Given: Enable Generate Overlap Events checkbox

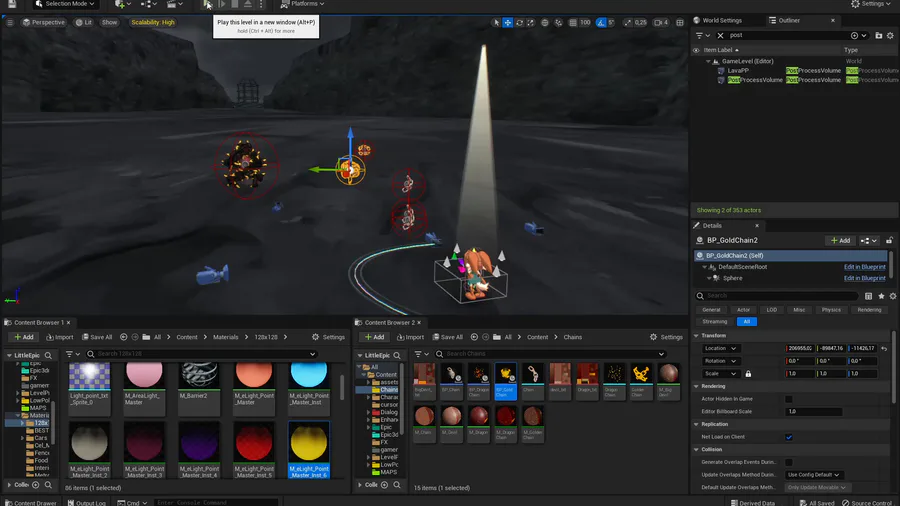Looking at the screenshot, I should tap(789, 462).
